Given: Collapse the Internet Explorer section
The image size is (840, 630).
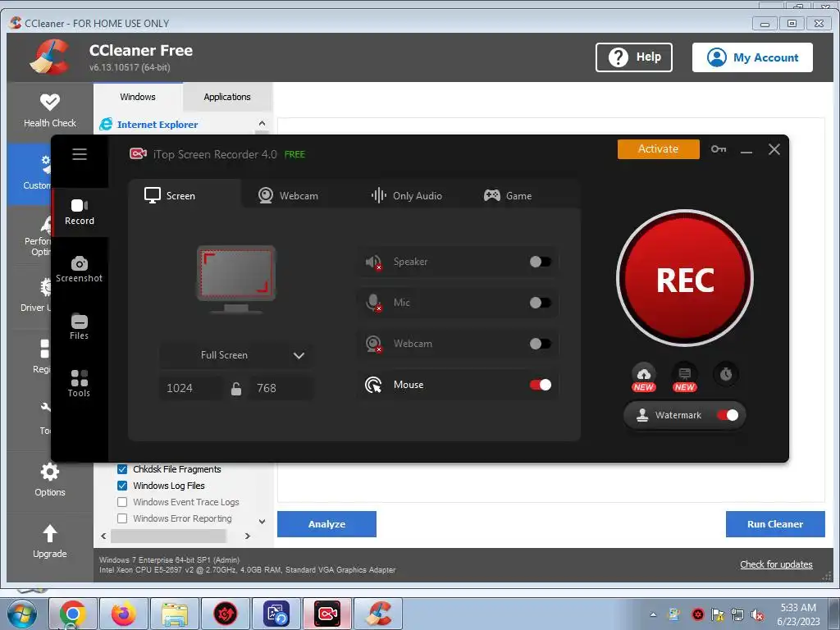Looking at the screenshot, I should (x=262, y=124).
